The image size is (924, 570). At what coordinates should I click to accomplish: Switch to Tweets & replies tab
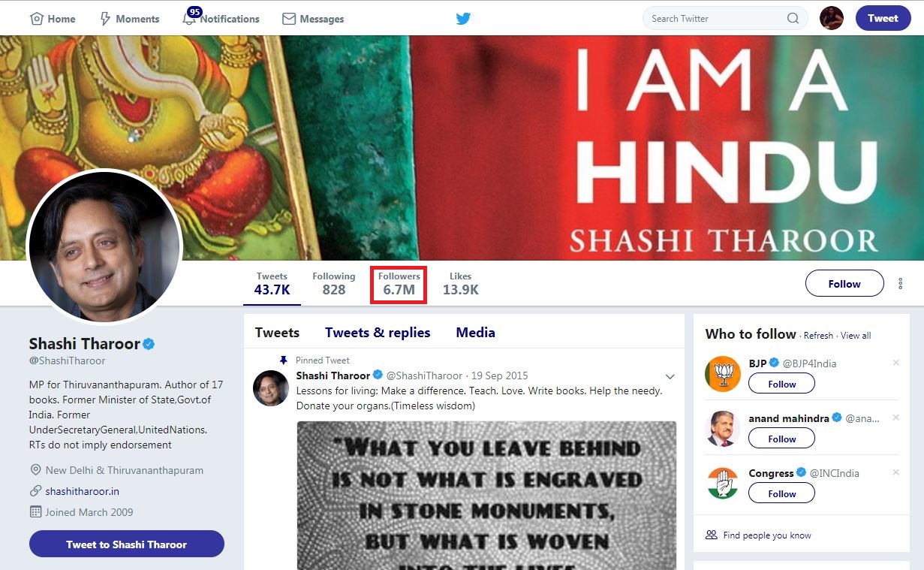(x=378, y=333)
